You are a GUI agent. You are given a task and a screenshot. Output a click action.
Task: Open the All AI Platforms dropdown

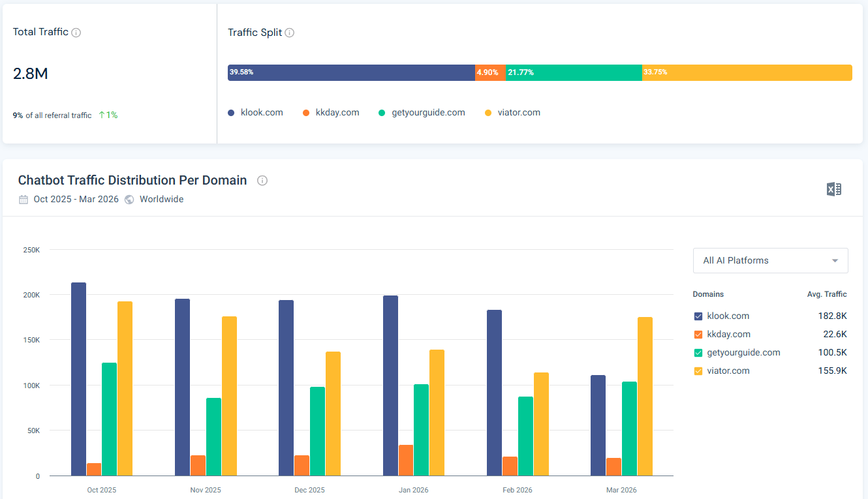coord(771,260)
